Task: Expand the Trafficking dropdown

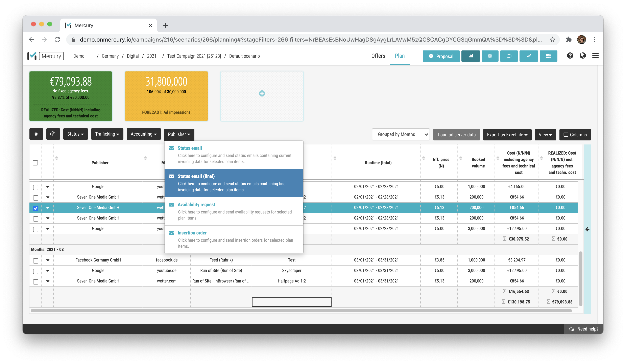Action: pos(107,134)
